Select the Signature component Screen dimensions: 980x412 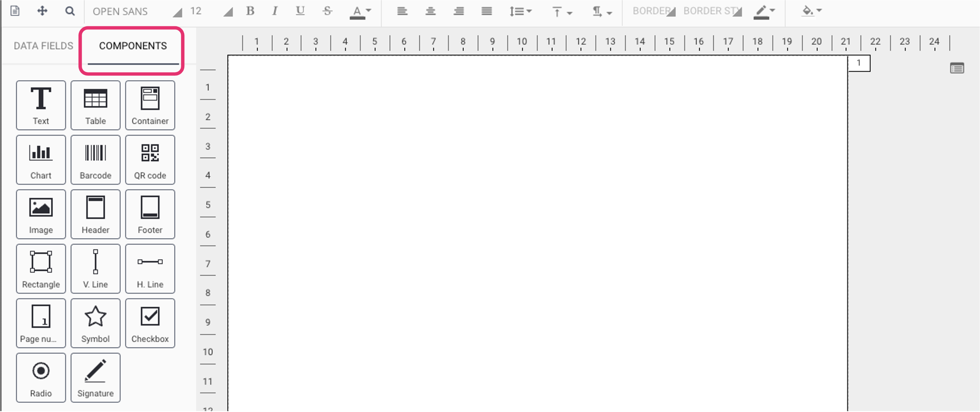coord(95,376)
